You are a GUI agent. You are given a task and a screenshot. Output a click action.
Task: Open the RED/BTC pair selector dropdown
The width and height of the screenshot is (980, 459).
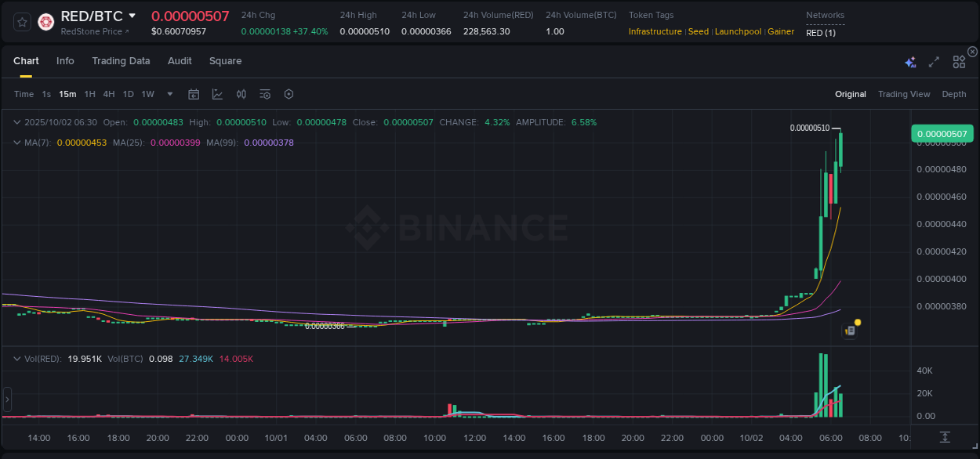click(132, 16)
